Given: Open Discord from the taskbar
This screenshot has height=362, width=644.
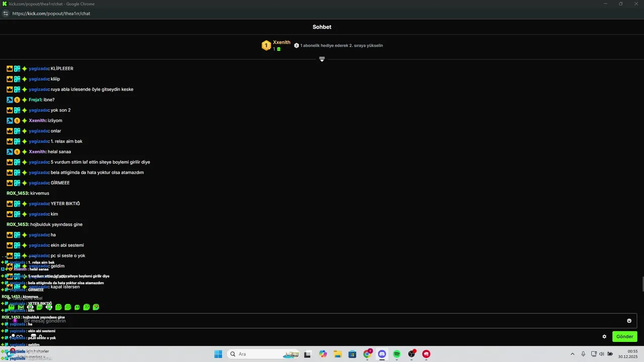Looking at the screenshot, I should tap(382, 354).
